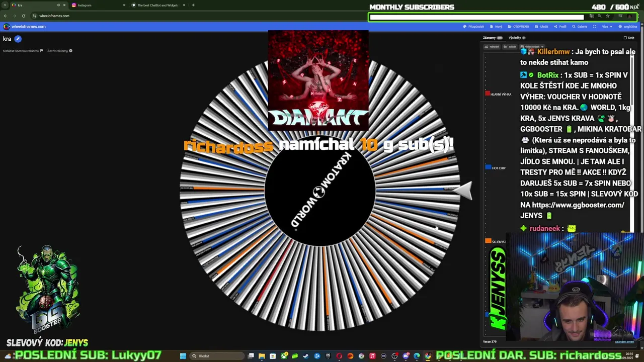644x362 pixels.
Task: Open Xbox app from the taskbar
Action: (x=284, y=356)
